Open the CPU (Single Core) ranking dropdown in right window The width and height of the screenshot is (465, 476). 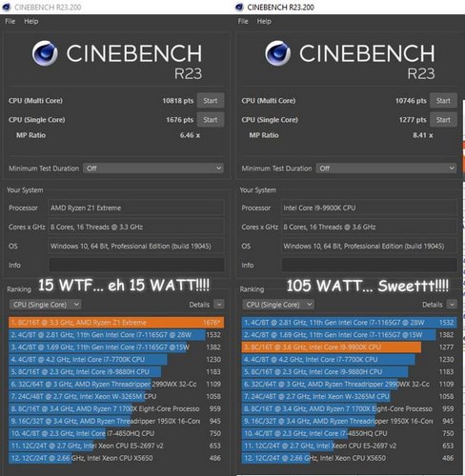[x=278, y=305]
